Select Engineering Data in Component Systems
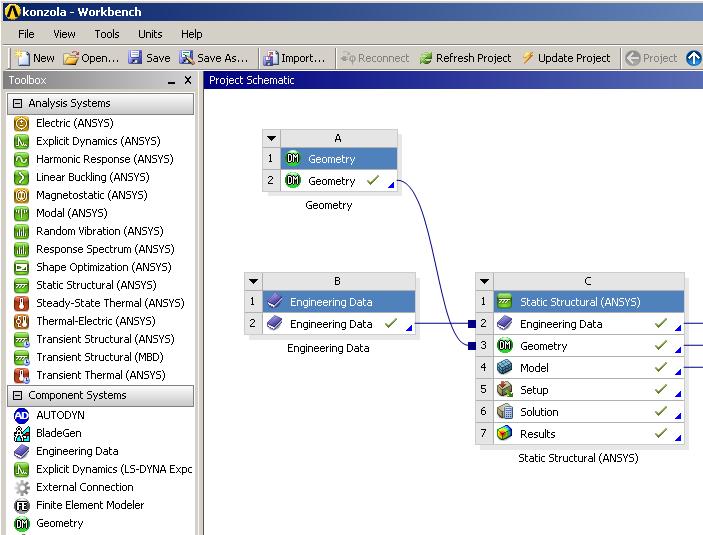Screen dimensions: 703x535 66,451
